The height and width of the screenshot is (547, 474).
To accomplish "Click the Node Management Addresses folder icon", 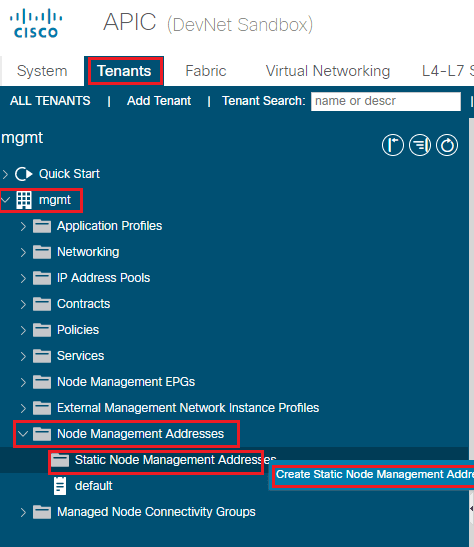I will pos(42,434).
